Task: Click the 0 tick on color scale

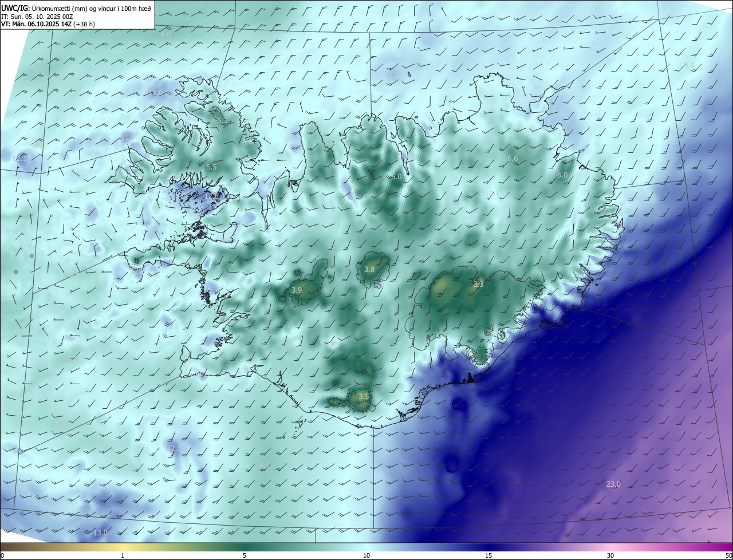Action: (x=2, y=555)
